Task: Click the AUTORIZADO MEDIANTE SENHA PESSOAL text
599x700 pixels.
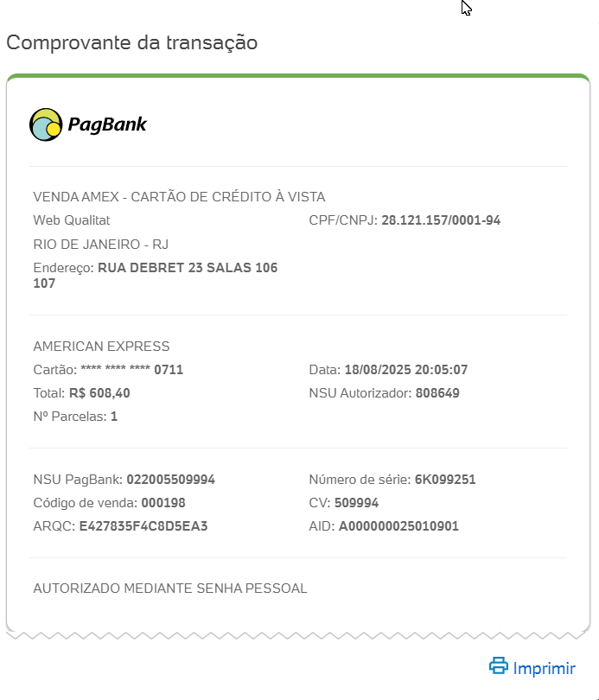Action: tap(170, 589)
